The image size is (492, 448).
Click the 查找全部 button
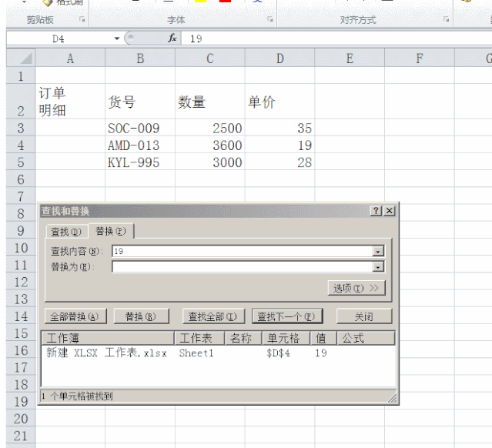coord(213,316)
